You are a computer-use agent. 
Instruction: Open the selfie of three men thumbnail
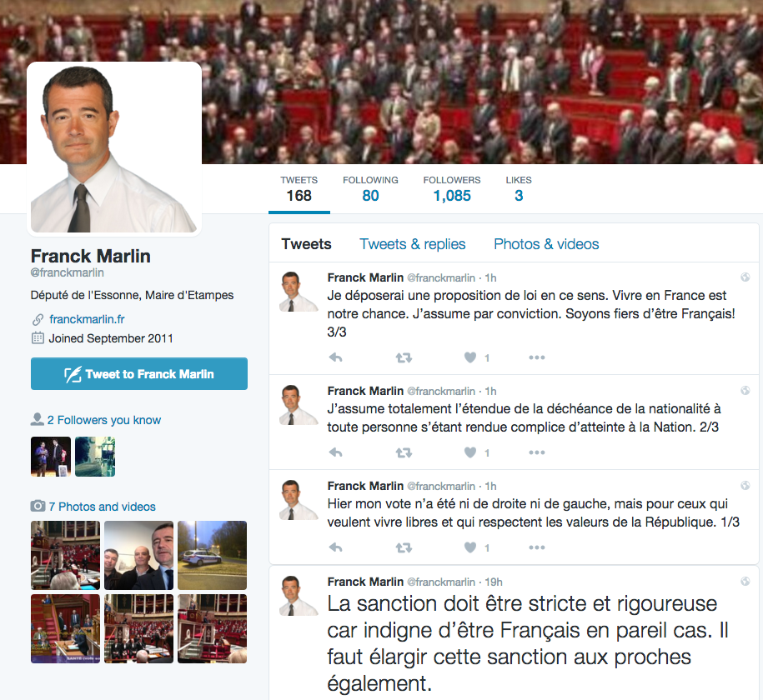click(138, 555)
